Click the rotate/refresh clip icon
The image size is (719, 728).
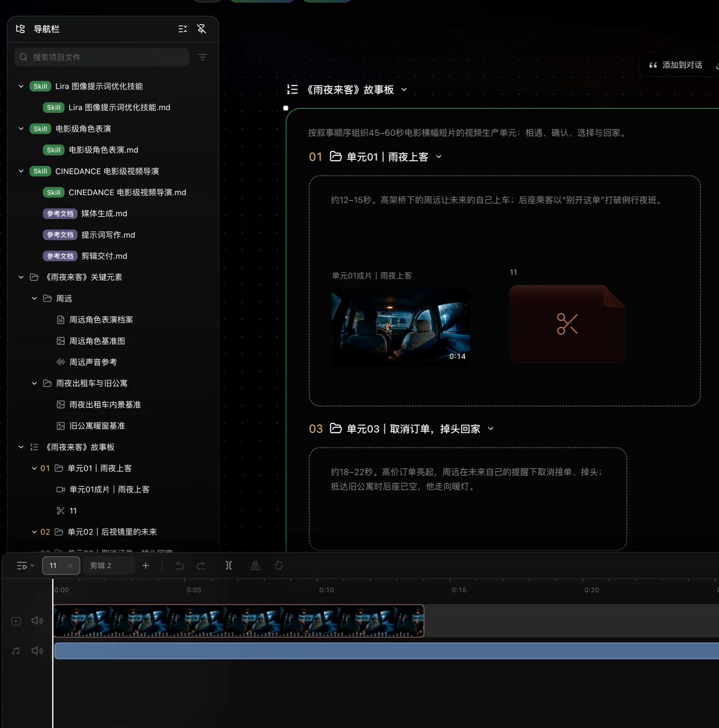click(279, 566)
